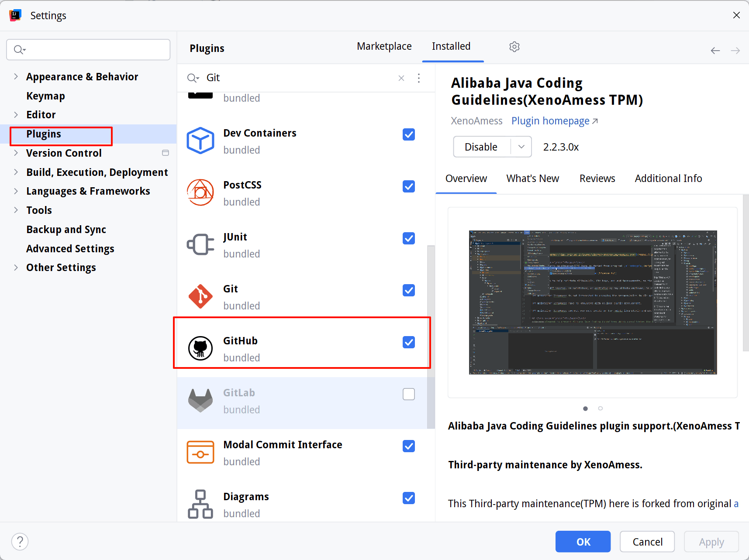Expand the Other Settings node
749x560 pixels.
(16, 267)
